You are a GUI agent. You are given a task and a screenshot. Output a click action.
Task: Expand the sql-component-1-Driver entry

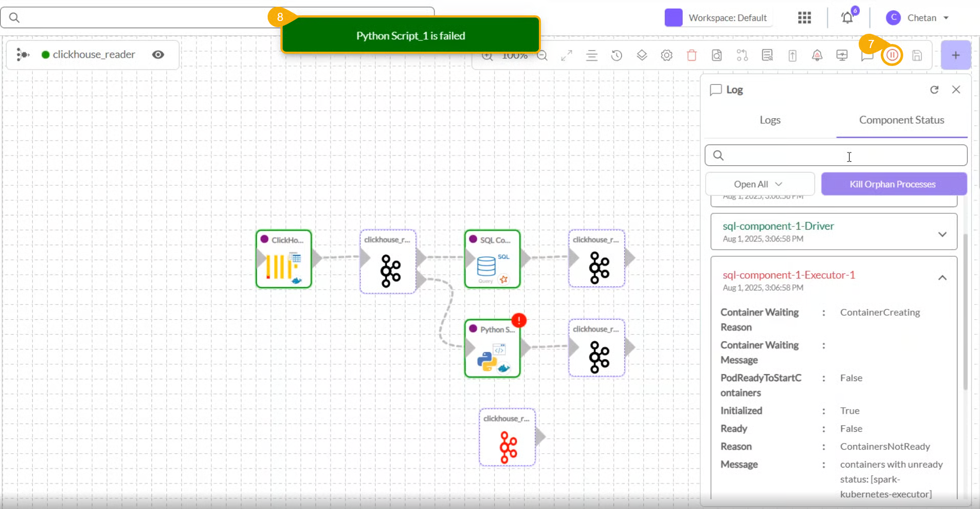point(942,234)
